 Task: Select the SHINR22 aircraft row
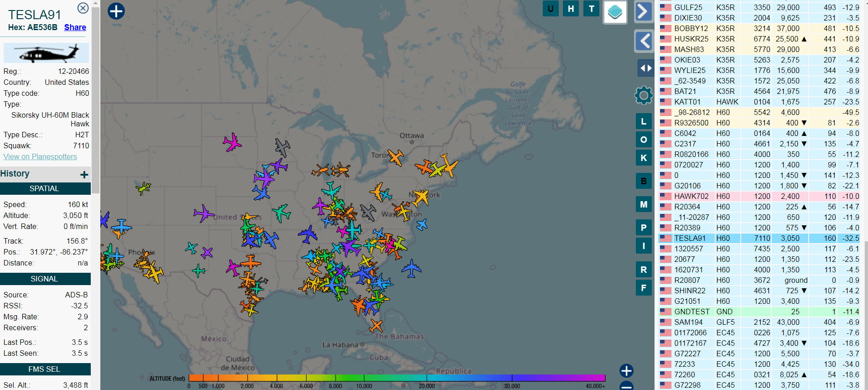[759, 291]
